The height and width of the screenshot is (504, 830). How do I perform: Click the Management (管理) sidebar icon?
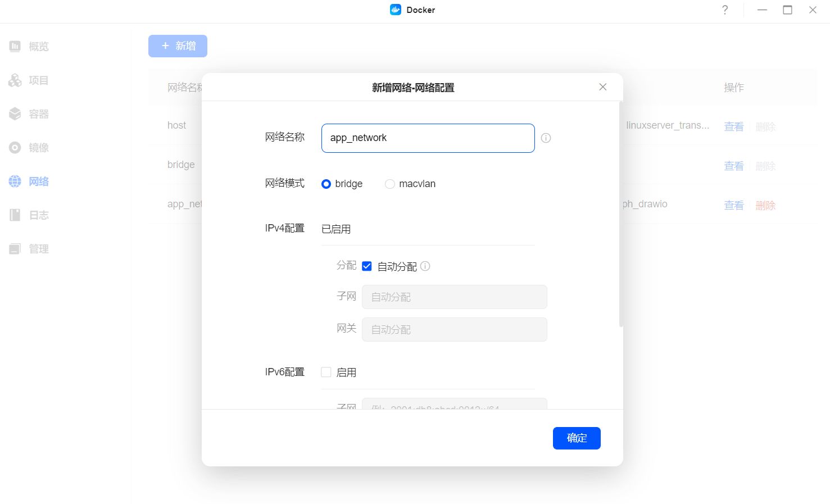point(15,249)
